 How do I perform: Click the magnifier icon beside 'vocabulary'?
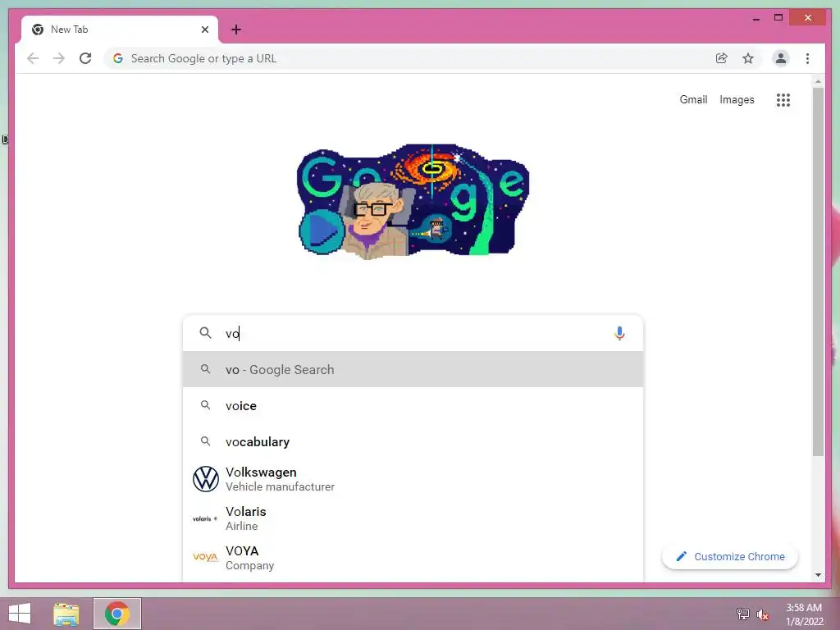[x=205, y=441]
